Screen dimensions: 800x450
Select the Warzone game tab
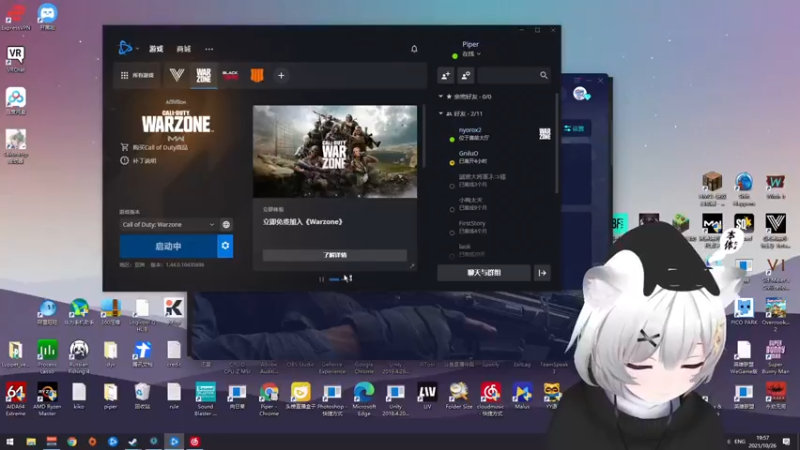pyautogui.click(x=204, y=76)
